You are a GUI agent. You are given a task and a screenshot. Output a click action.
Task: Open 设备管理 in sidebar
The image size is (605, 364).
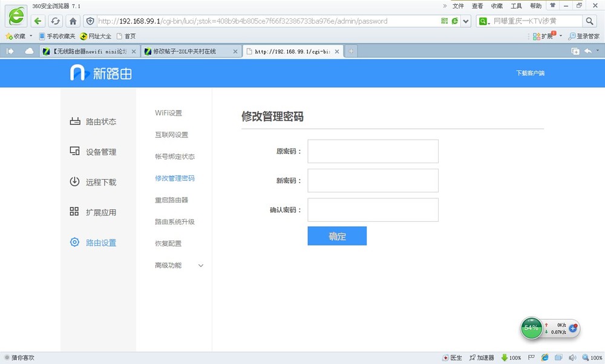click(x=93, y=152)
